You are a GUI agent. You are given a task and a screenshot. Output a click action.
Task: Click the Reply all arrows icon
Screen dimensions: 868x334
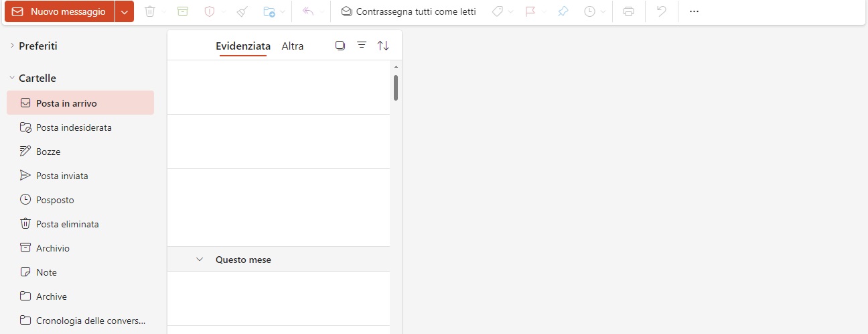pyautogui.click(x=309, y=11)
